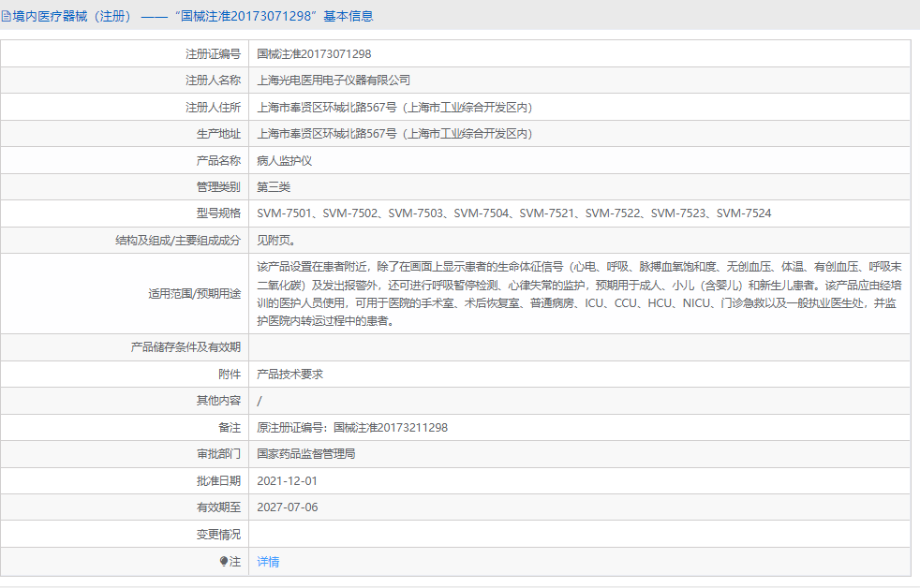
Task: Click the intended use description paragraph
Action: click(579, 294)
